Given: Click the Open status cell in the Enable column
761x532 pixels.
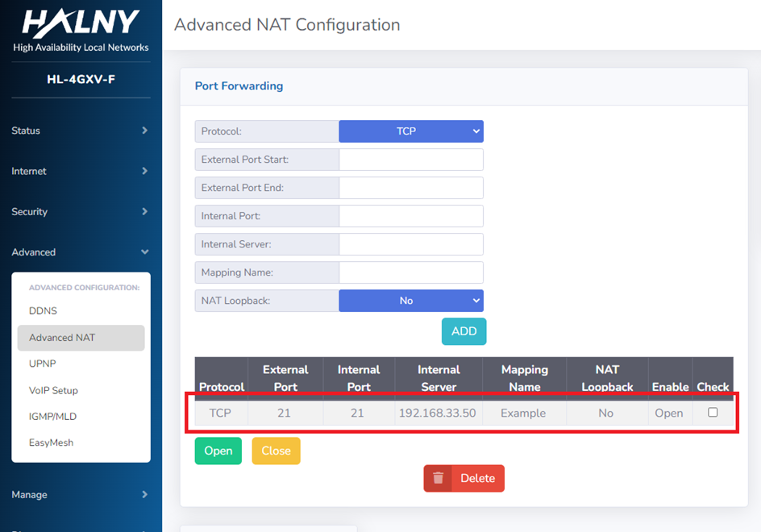Looking at the screenshot, I should 669,413.
